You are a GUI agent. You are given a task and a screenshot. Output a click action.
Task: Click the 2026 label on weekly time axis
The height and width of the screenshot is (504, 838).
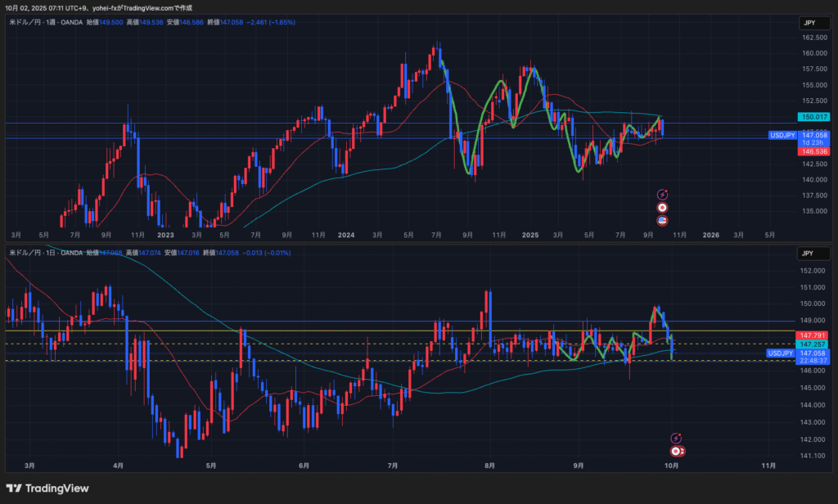710,234
